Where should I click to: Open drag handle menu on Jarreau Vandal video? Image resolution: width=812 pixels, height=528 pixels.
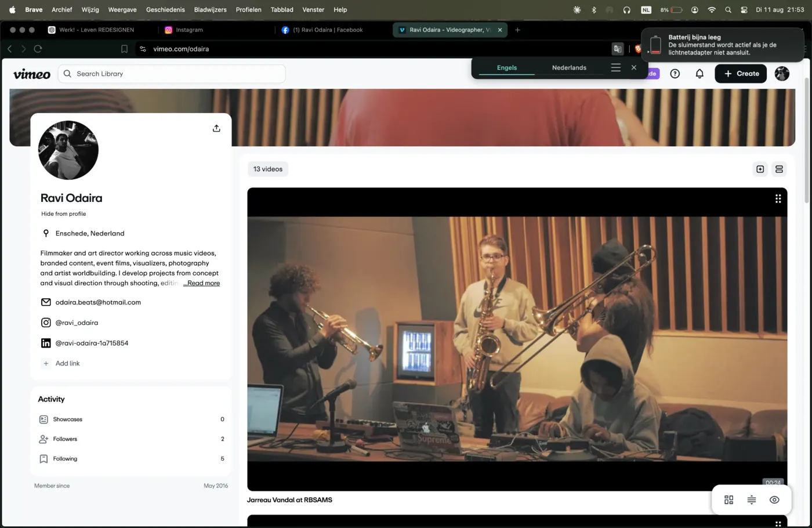coord(778,198)
